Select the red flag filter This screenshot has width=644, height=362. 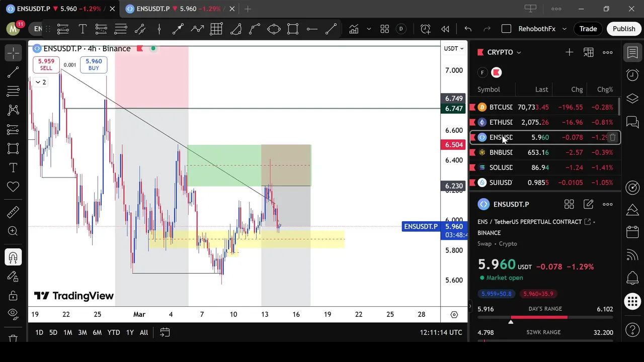[496, 72]
